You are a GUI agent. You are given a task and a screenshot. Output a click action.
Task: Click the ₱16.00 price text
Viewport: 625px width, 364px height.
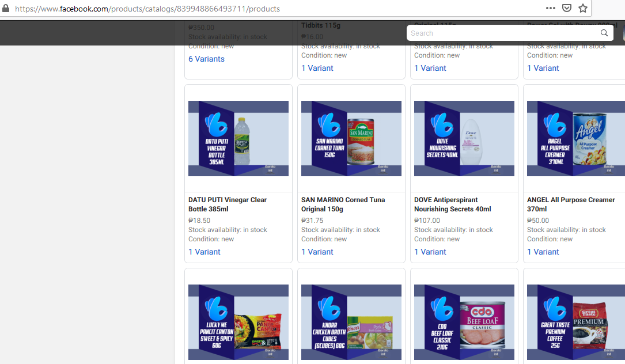click(x=312, y=37)
